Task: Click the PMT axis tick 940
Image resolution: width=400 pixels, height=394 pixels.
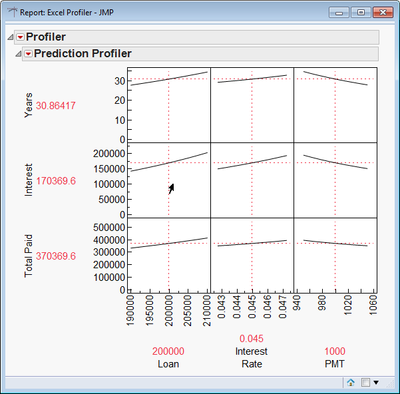Action: click(x=297, y=303)
